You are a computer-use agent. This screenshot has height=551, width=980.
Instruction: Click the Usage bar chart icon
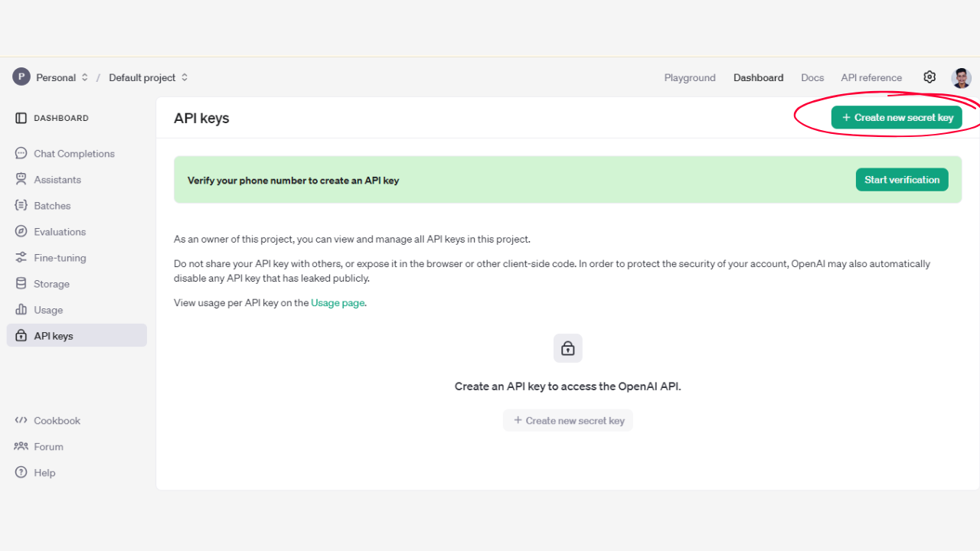pyautogui.click(x=21, y=309)
